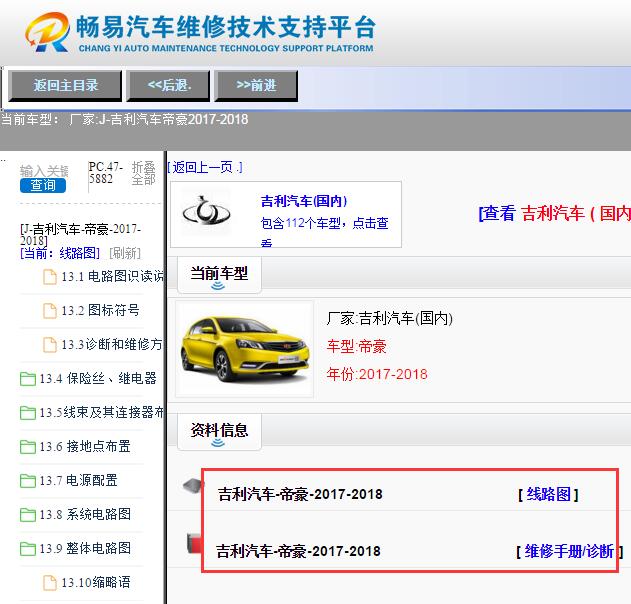Select 13.3 诊断和维修 tree entry
Image resolution: width=631 pixels, height=604 pixels.
click(111, 344)
